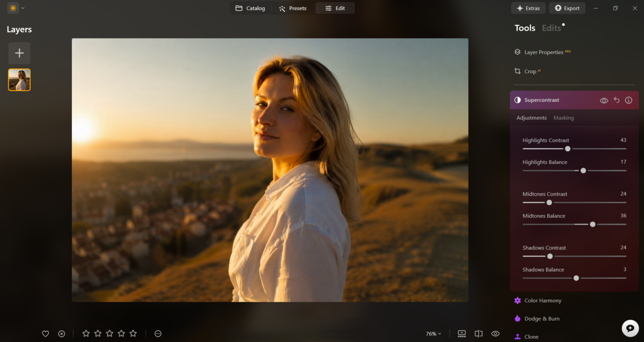Click the Midtones Contrast value 24
Image resolution: width=644 pixels, height=342 pixels.
623,194
